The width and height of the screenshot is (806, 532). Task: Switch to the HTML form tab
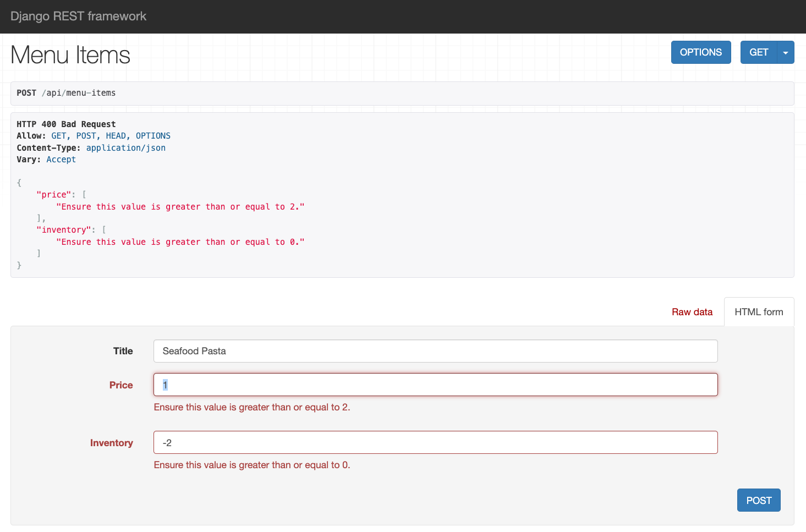click(x=759, y=311)
